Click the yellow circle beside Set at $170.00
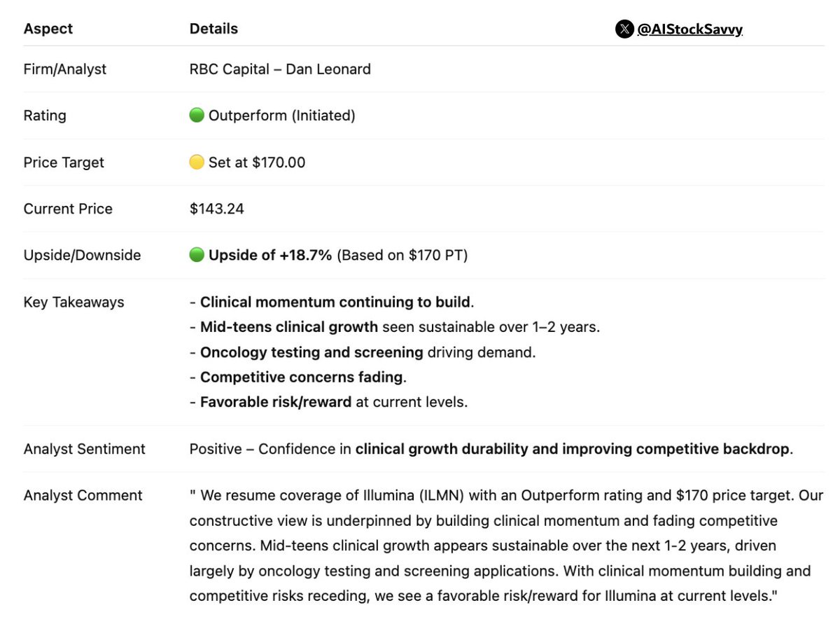The height and width of the screenshot is (631, 840). coord(197,162)
